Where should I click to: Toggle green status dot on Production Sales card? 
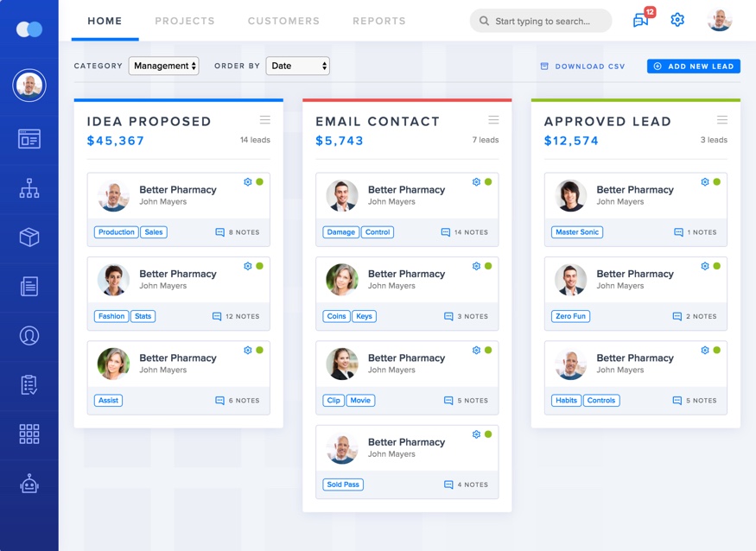[259, 182]
